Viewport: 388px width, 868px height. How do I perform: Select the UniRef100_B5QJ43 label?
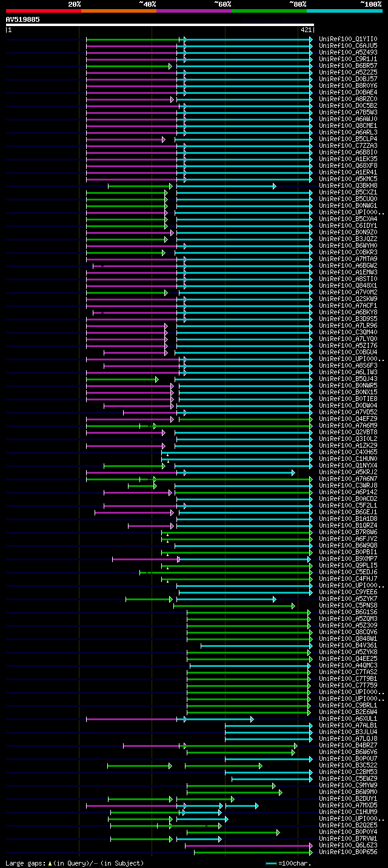[348, 379]
